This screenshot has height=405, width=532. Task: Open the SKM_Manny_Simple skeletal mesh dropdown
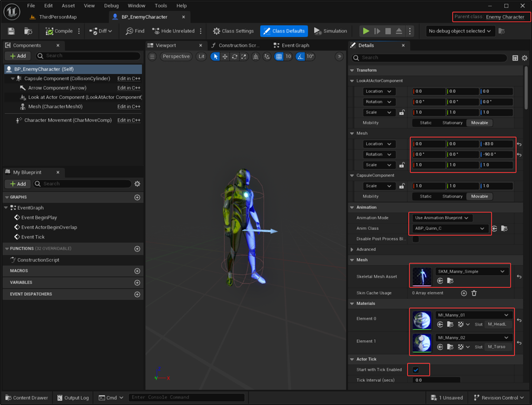[x=472, y=272]
